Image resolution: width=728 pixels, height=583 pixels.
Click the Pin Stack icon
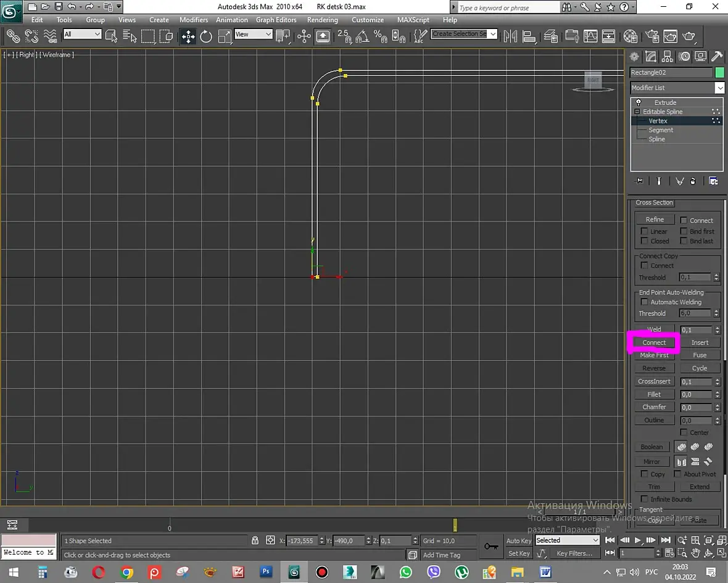(639, 181)
